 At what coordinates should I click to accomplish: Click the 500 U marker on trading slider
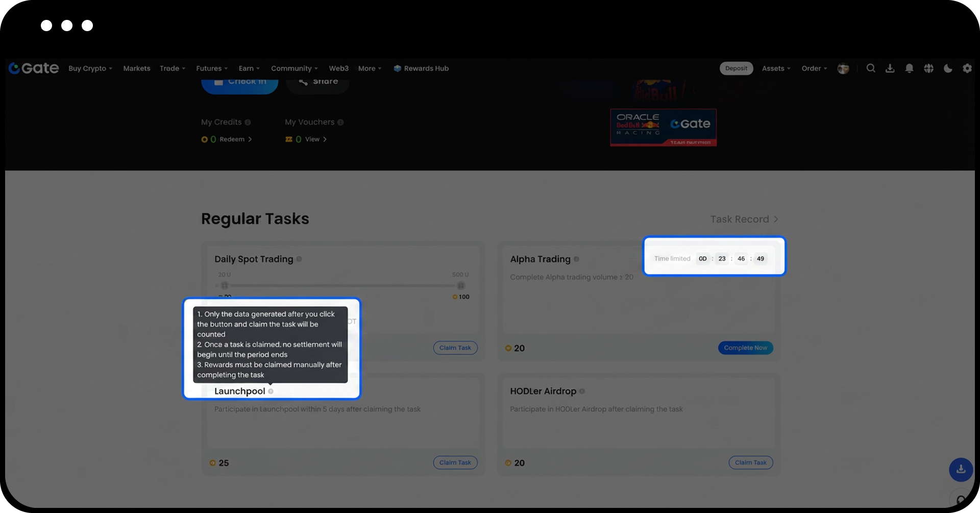[x=461, y=285]
